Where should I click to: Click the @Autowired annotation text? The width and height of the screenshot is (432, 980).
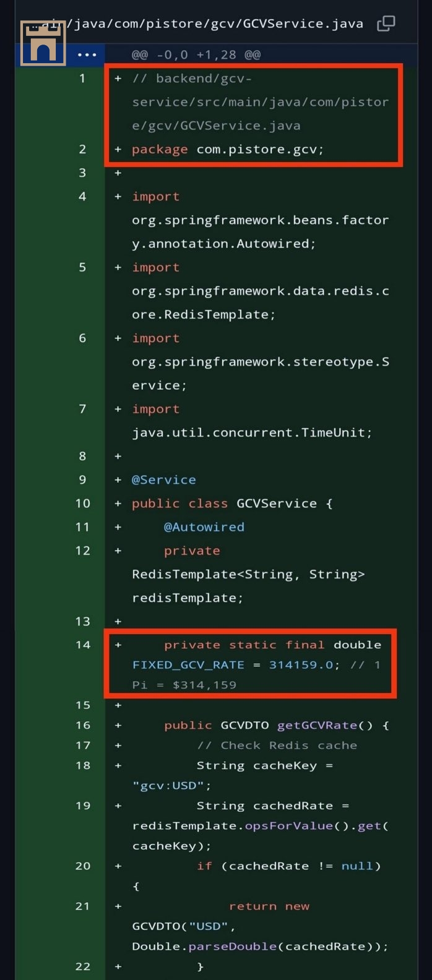204,527
